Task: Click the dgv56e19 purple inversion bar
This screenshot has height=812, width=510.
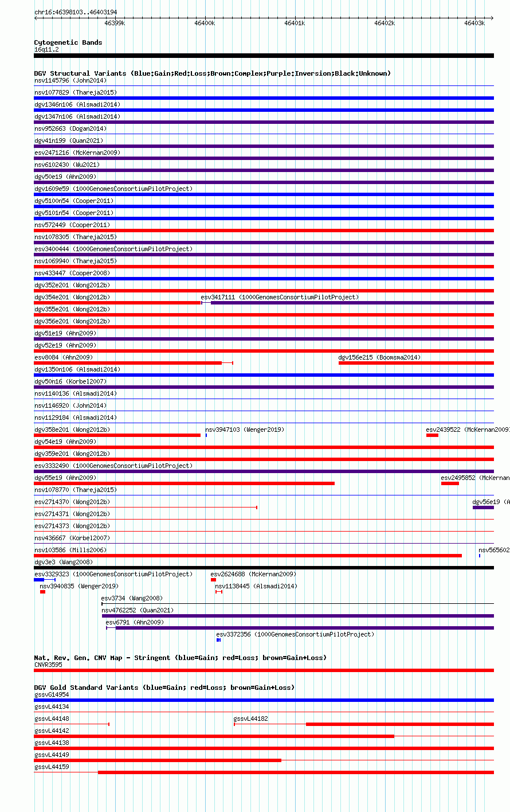Action: coord(483,507)
